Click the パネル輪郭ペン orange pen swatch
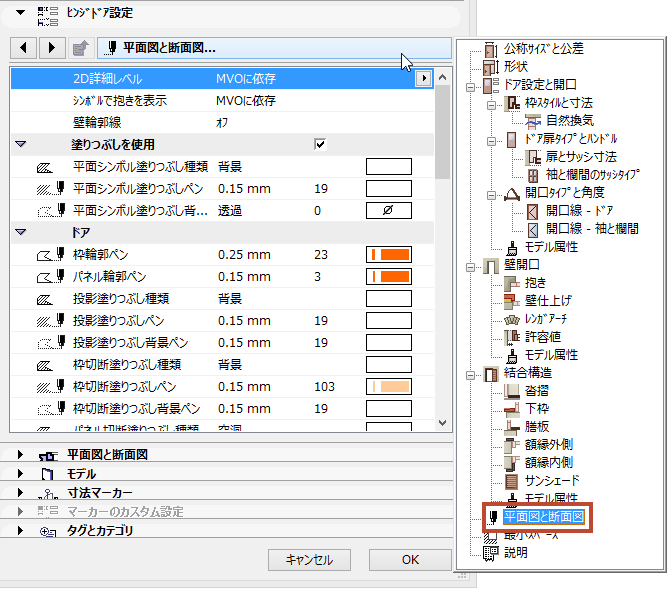 389,277
